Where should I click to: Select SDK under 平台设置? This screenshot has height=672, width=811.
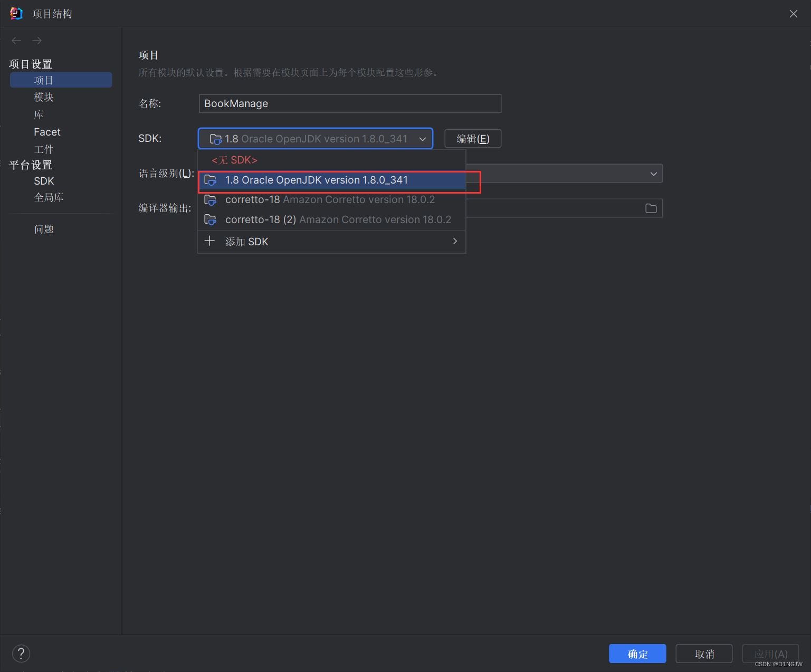coord(44,181)
